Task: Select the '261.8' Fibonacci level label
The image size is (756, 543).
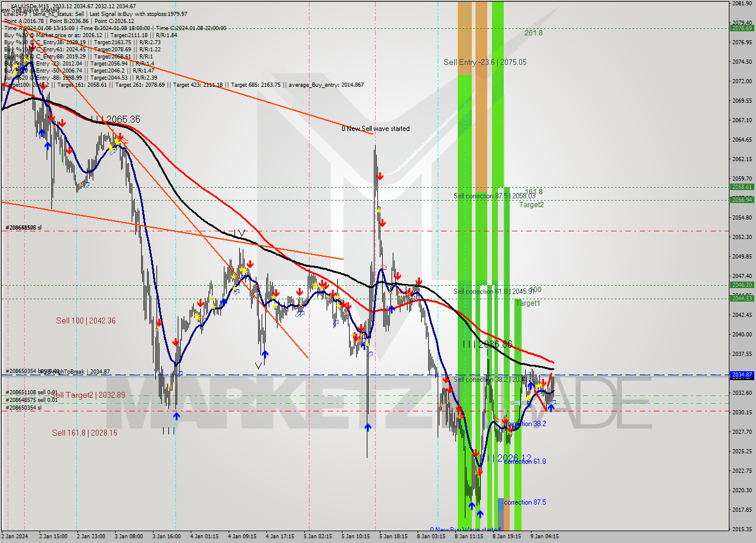Action: (x=533, y=33)
